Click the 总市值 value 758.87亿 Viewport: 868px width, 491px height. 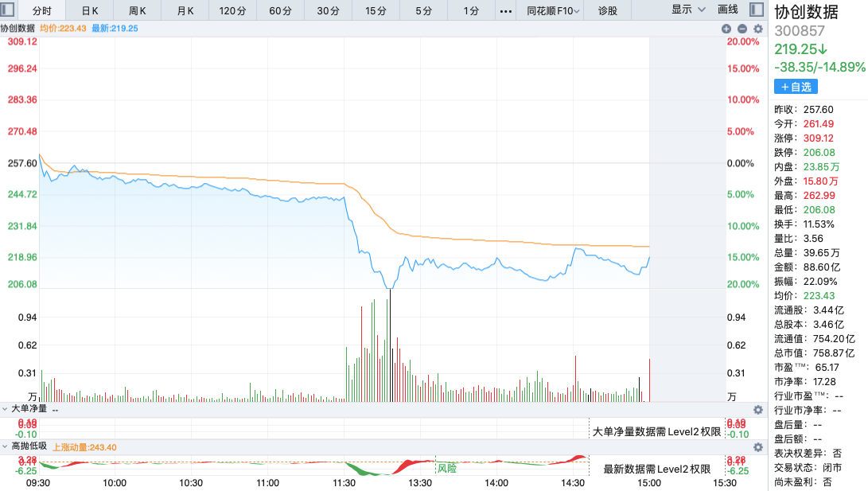pos(834,353)
